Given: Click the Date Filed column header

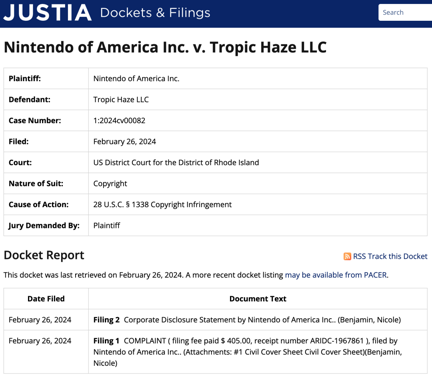Looking at the screenshot, I should pyautogui.click(x=46, y=299).
